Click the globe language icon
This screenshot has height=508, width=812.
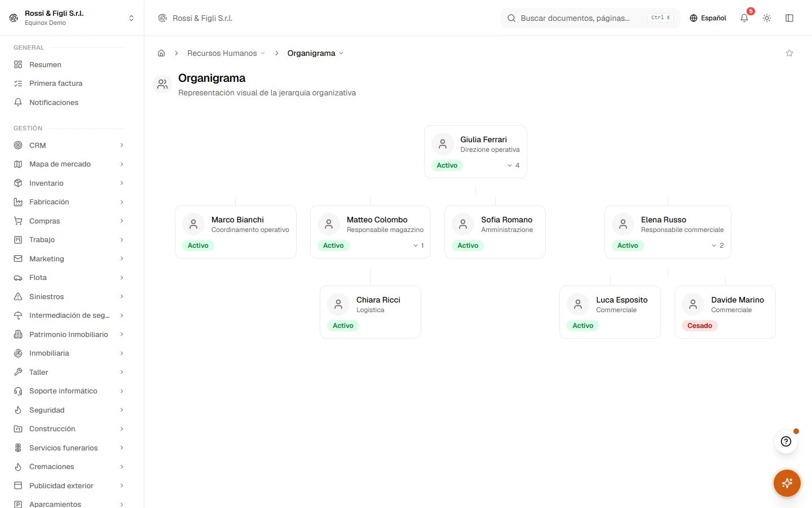(694, 18)
